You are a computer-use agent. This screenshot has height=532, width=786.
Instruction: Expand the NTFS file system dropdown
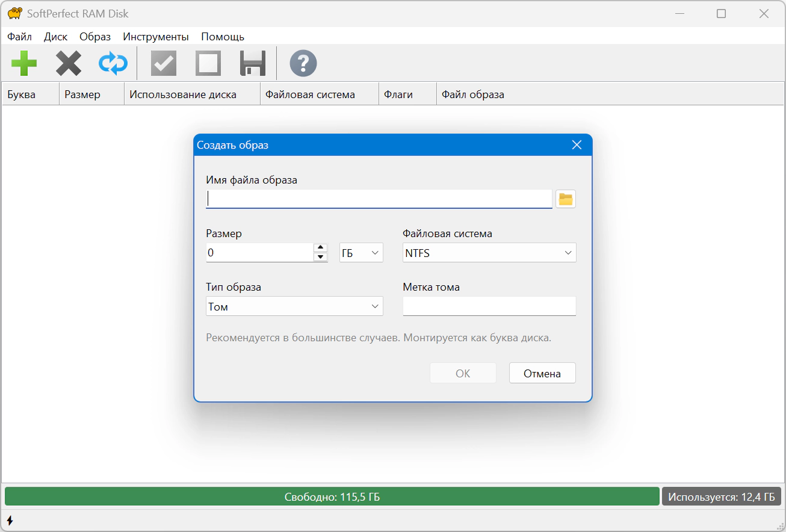point(489,253)
